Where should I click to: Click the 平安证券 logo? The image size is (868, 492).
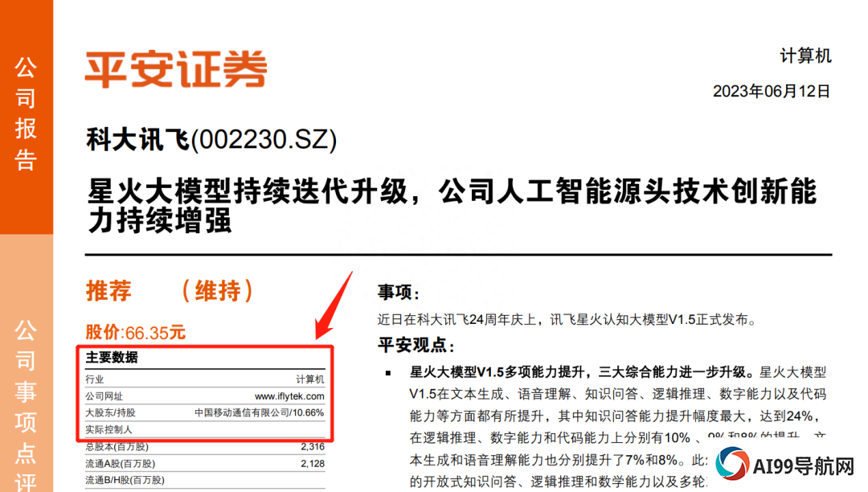(x=176, y=69)
